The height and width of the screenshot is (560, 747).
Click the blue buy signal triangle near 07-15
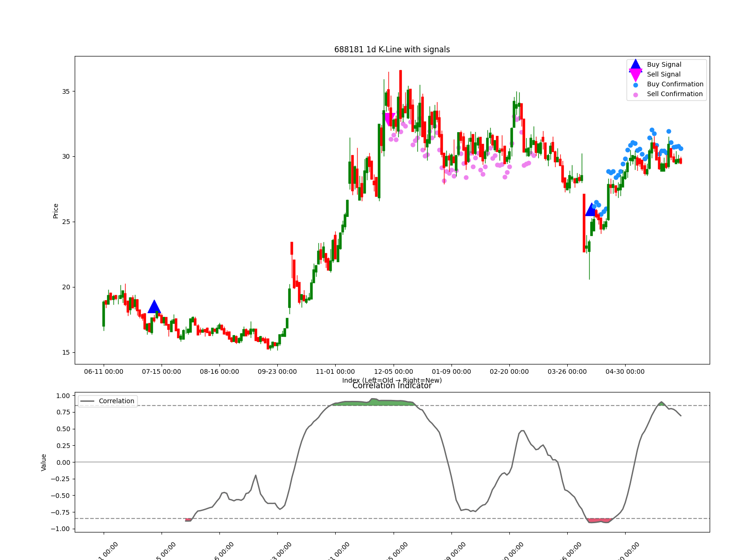154,307
